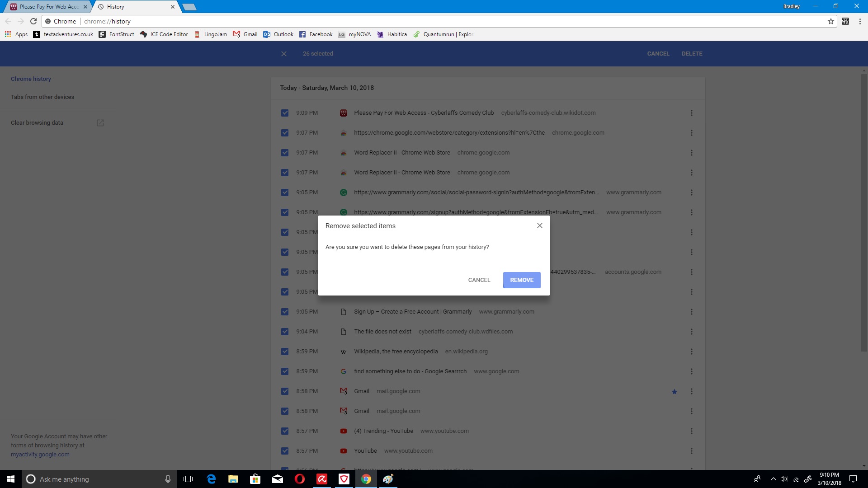Screen dimensions: 868x488
Task: Open more actions for the YouTube entry
Action: point(691,451)
